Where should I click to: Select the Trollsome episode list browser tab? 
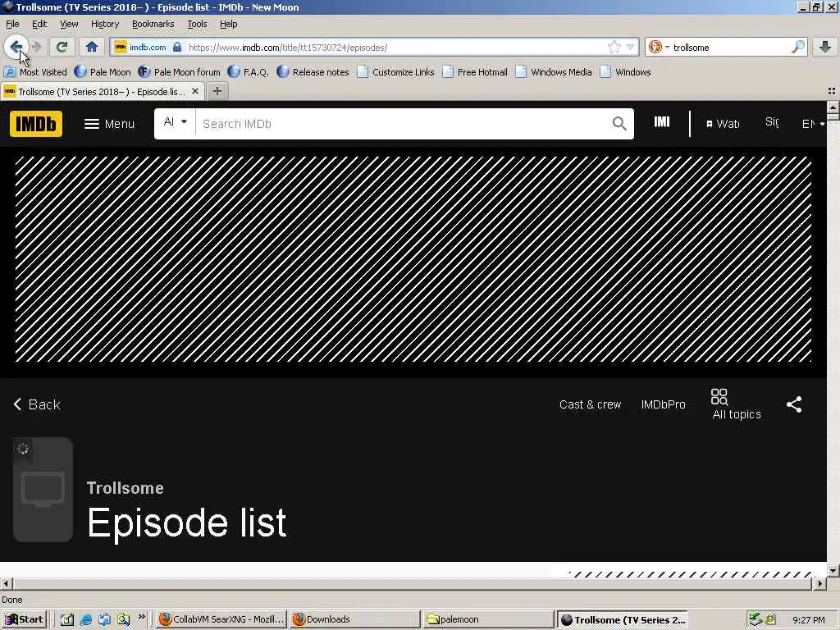[x=102, y=92]
